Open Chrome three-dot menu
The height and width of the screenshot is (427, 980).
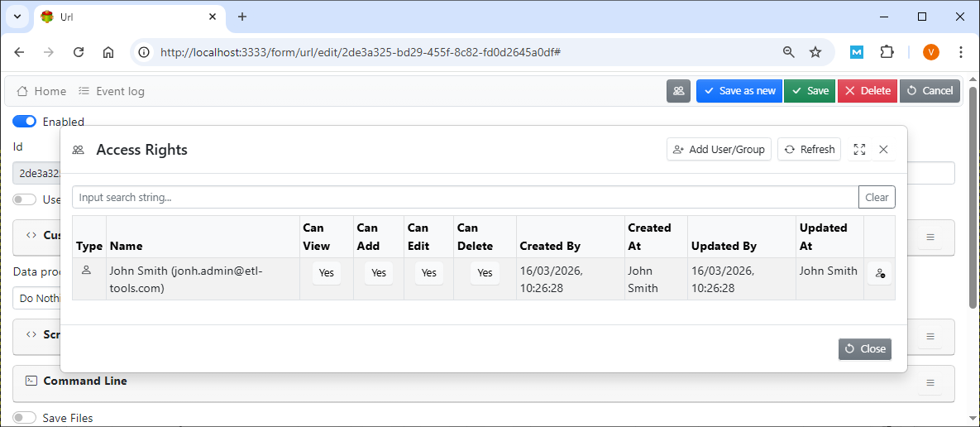click(x=961, y=52)
